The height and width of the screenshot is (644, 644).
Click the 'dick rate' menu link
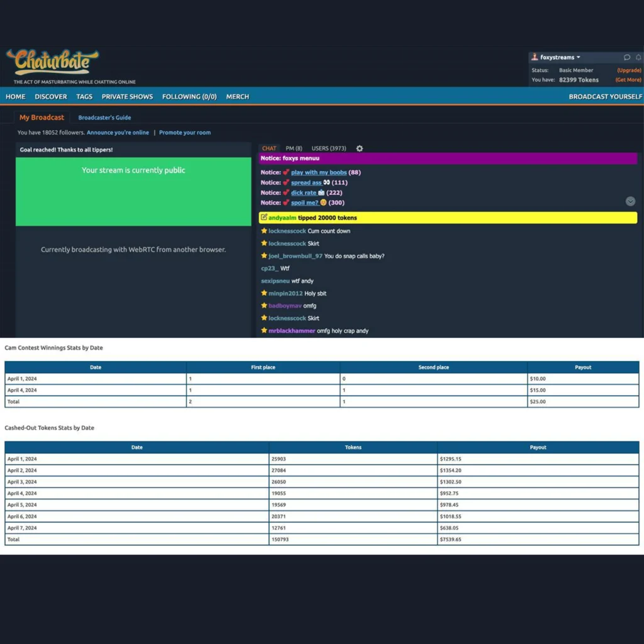(304, 192)
